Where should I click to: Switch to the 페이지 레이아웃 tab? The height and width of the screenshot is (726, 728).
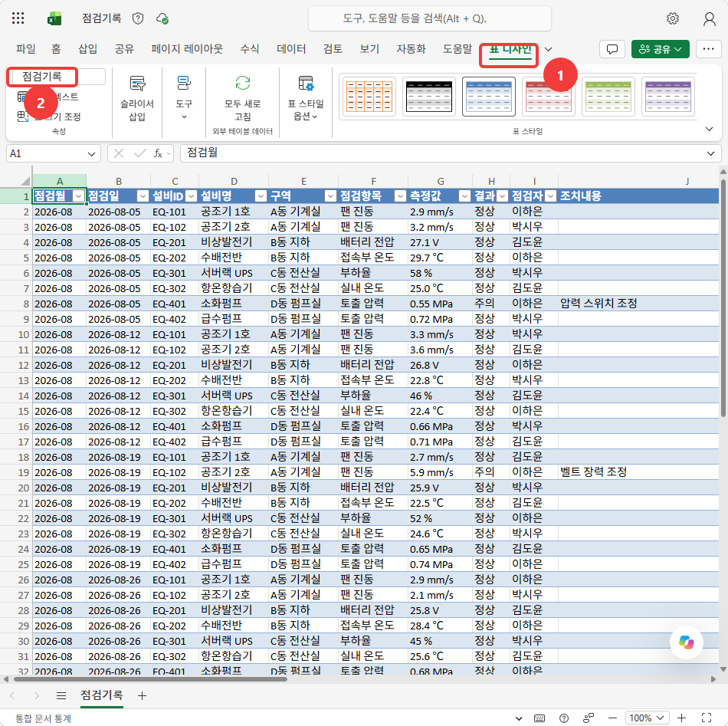click(x=187, y=49)
